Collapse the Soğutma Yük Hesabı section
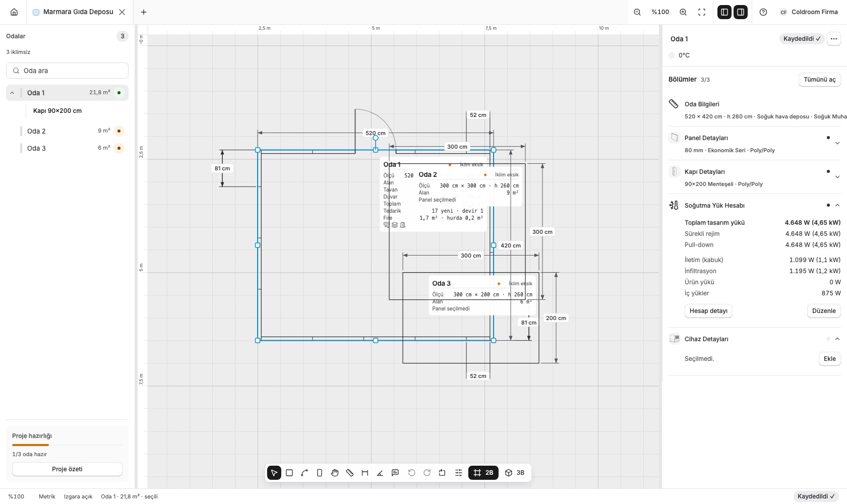Viewport: 847px width, 504px height. 837,205
